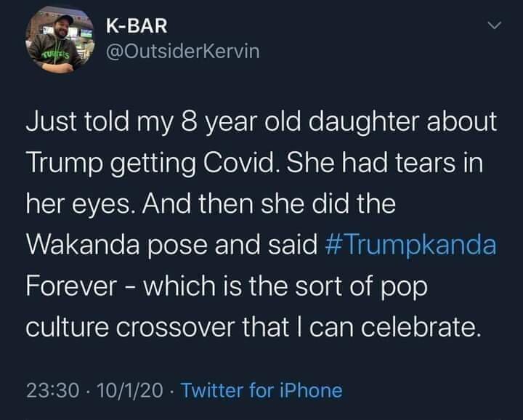The image size is (523, 420).
Task: Expand the tweet options chevron
Action: [495, 26]
